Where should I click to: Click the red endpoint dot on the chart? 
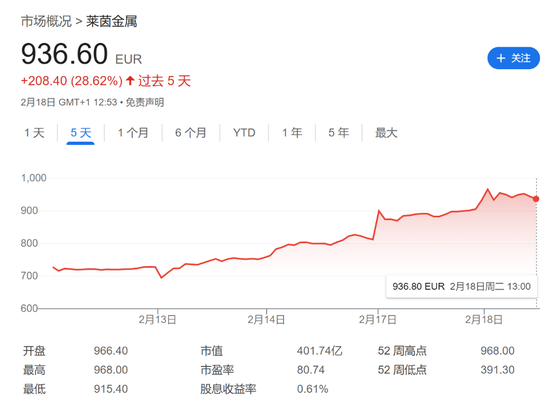click(536, 199)
